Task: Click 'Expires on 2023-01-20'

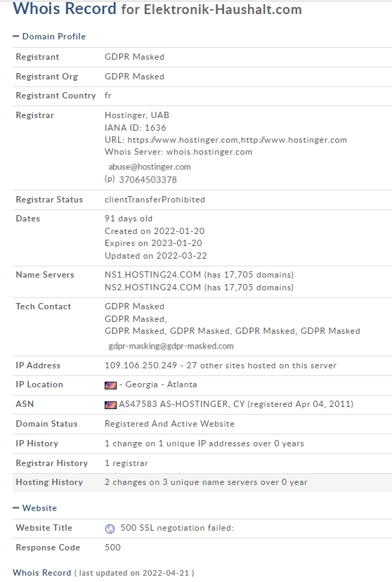Action: click(153, 243)
